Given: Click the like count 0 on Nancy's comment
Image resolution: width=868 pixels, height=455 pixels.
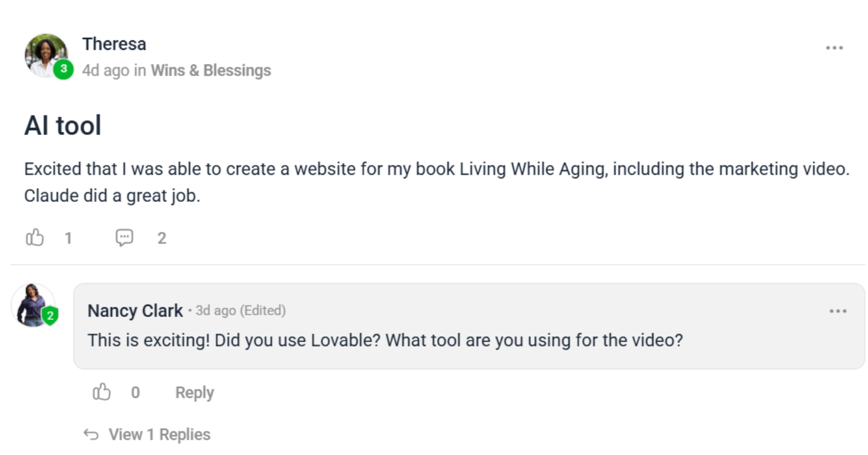Looking at the screenshot, I should [x=136, y=393].
